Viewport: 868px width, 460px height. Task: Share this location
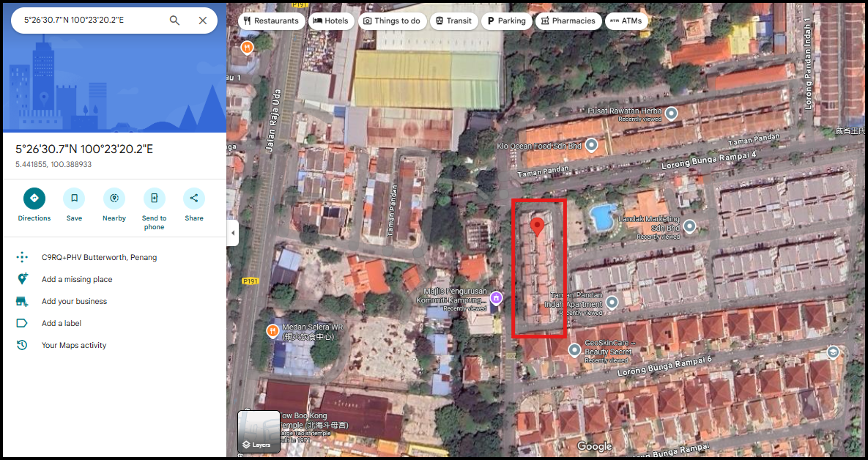coord(194,199)
